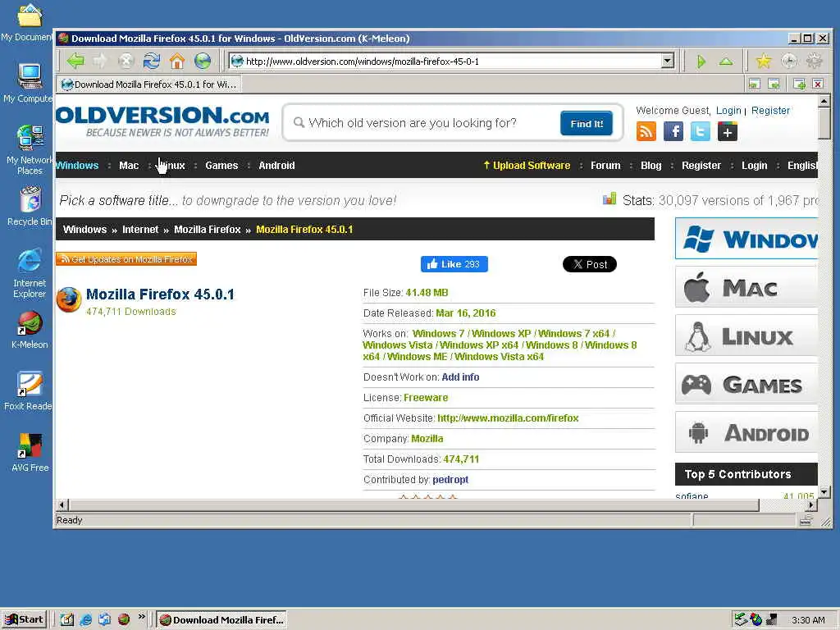Screen dimensions: 840x630
Task: Open the RSS feed orange icon
Action: 646,131
